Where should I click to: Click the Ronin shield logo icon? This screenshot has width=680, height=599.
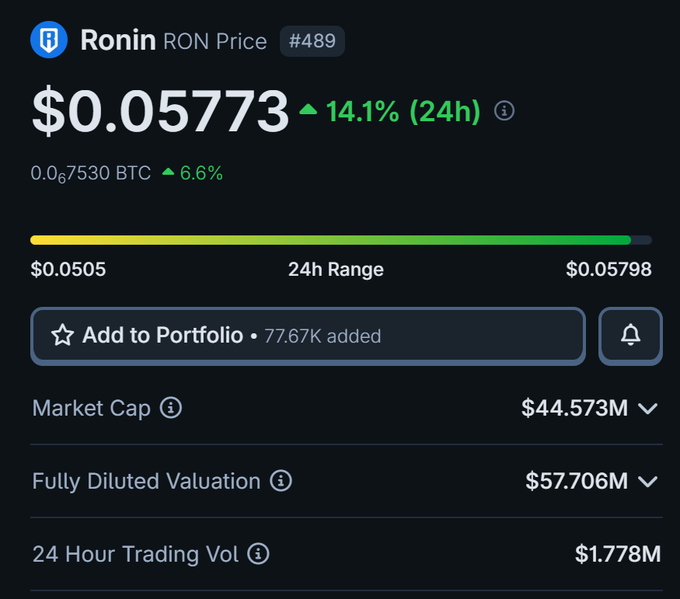49,40
